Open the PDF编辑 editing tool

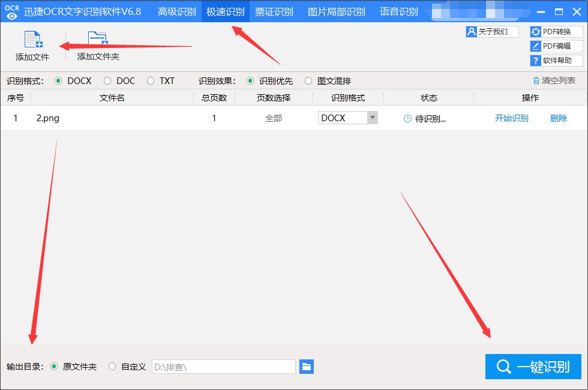pos(557,46)
